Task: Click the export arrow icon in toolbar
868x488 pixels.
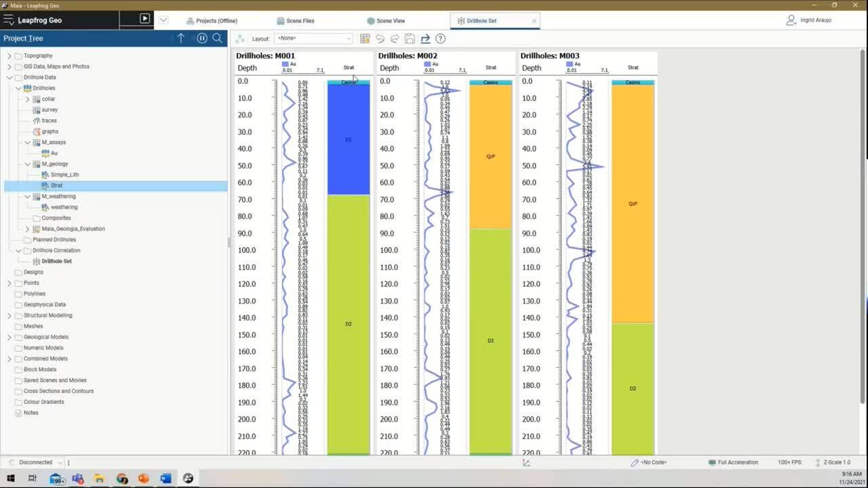Action: pyautogui.click(x=425, y=39)
